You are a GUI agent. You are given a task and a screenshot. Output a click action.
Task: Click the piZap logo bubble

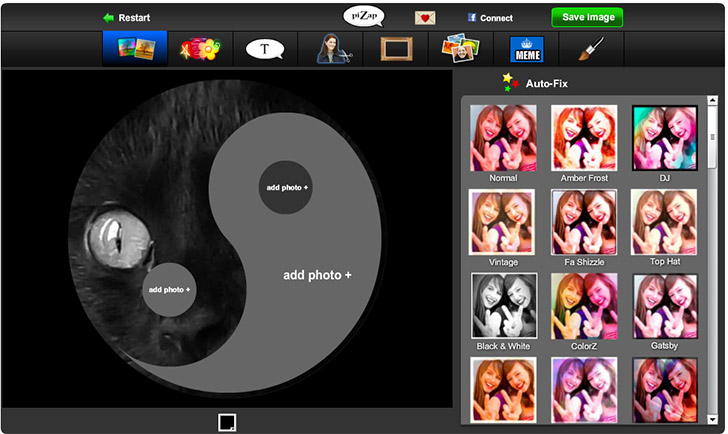coord(362,16)
